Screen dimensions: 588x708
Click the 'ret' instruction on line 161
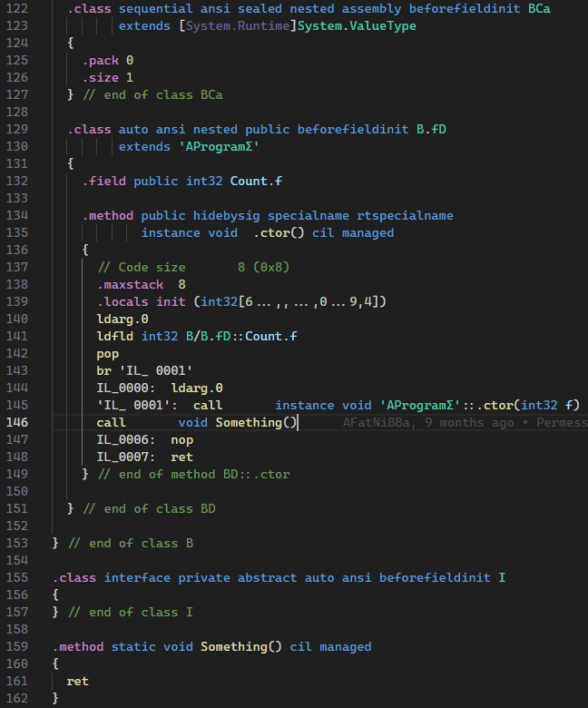pyautogui.click(x=78, y=682)
